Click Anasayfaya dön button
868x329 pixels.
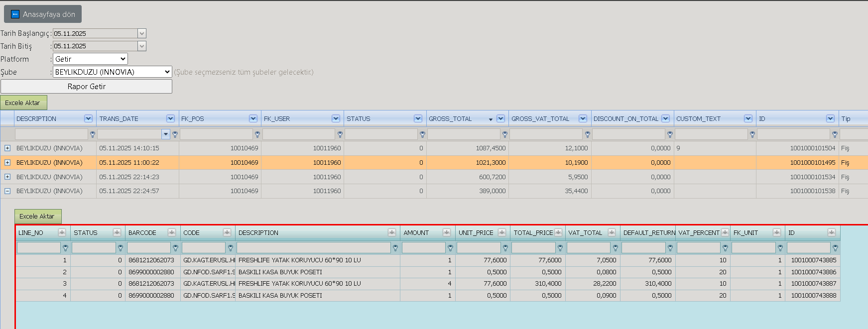[43, 14]
